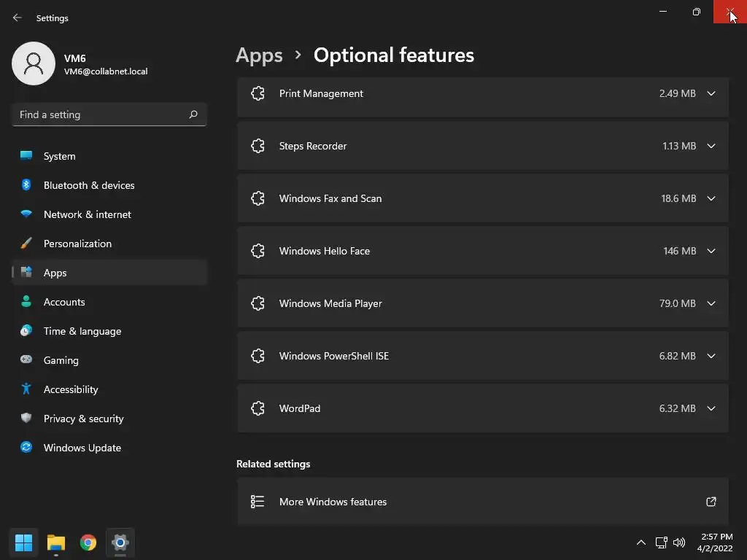
Task: Expand the WordPad entry chevron
Action: click(x=711, y=408)
